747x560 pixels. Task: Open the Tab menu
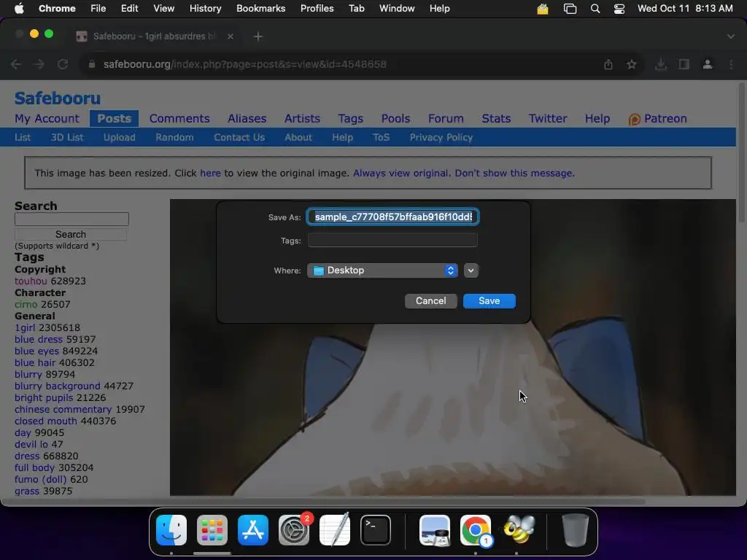pos(356,9)
